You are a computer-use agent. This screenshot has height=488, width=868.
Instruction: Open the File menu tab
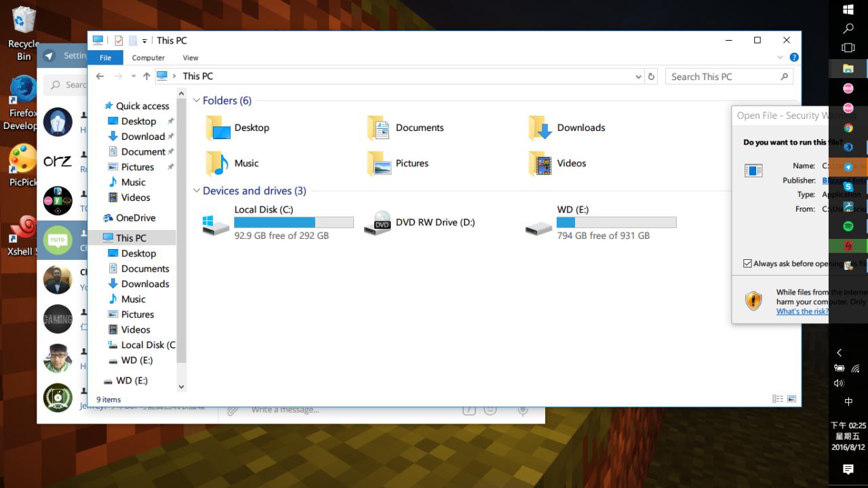click(x=105, y=58)
